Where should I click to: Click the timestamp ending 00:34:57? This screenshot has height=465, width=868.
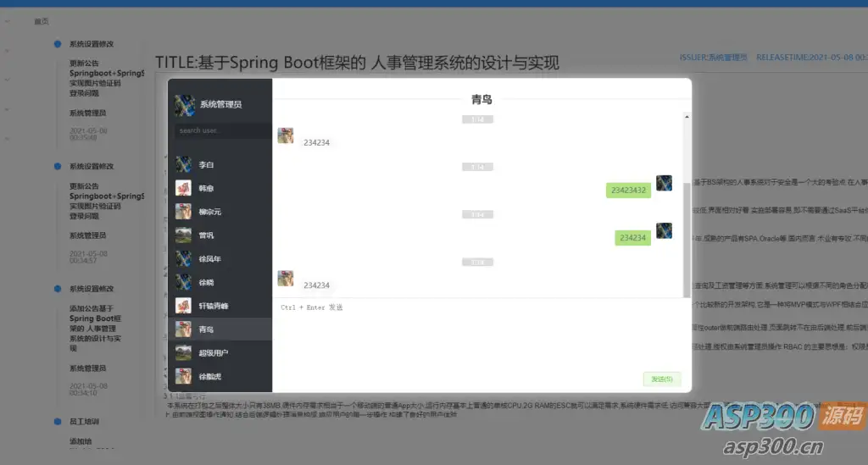88,257
